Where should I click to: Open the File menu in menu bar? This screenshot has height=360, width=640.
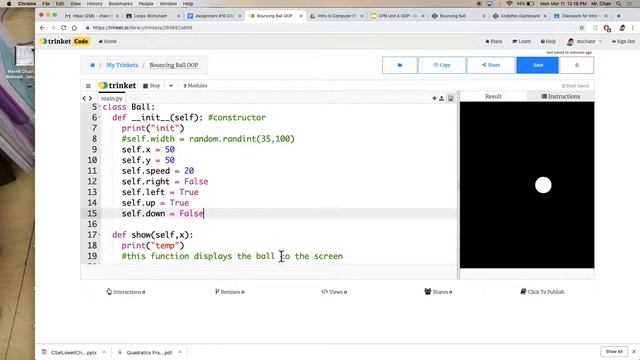pyautogui.click(x=46, y=4)
